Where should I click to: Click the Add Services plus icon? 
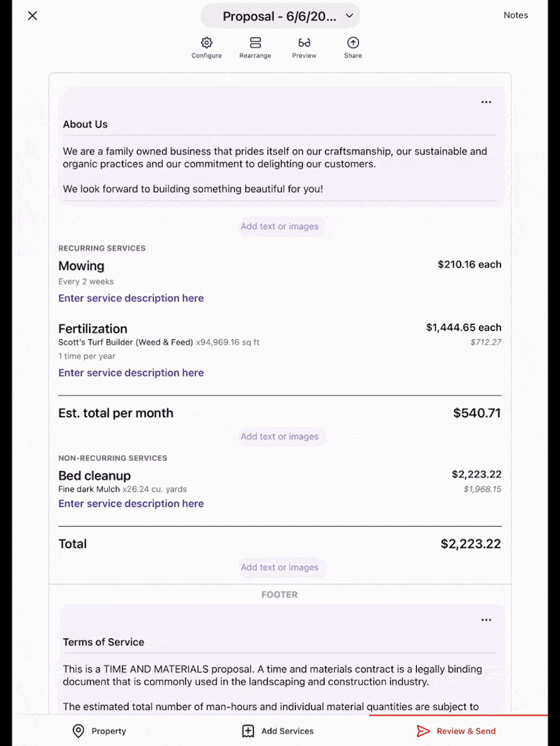[248, 731]
